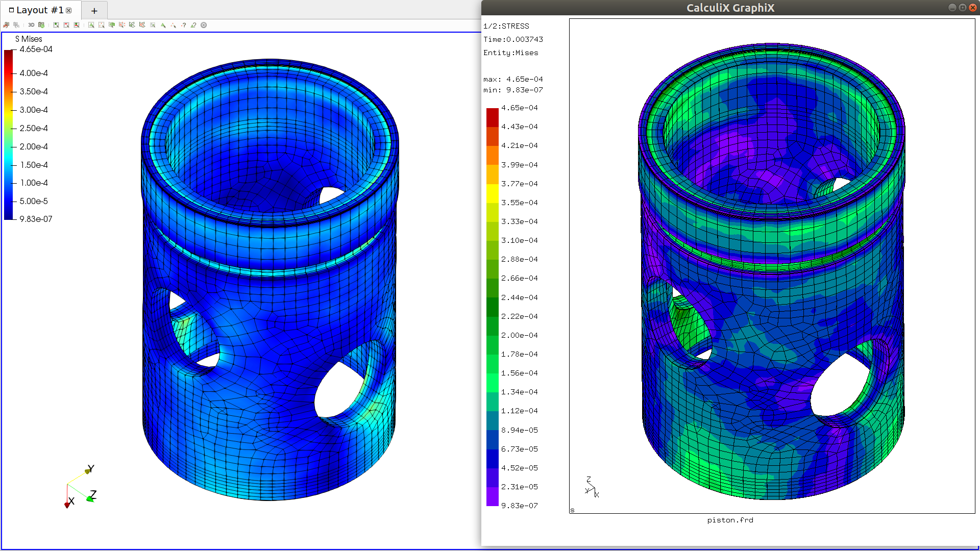Click the camera redo icon
This screenshot has height=551, width=980.
click(x=16, y=25)
